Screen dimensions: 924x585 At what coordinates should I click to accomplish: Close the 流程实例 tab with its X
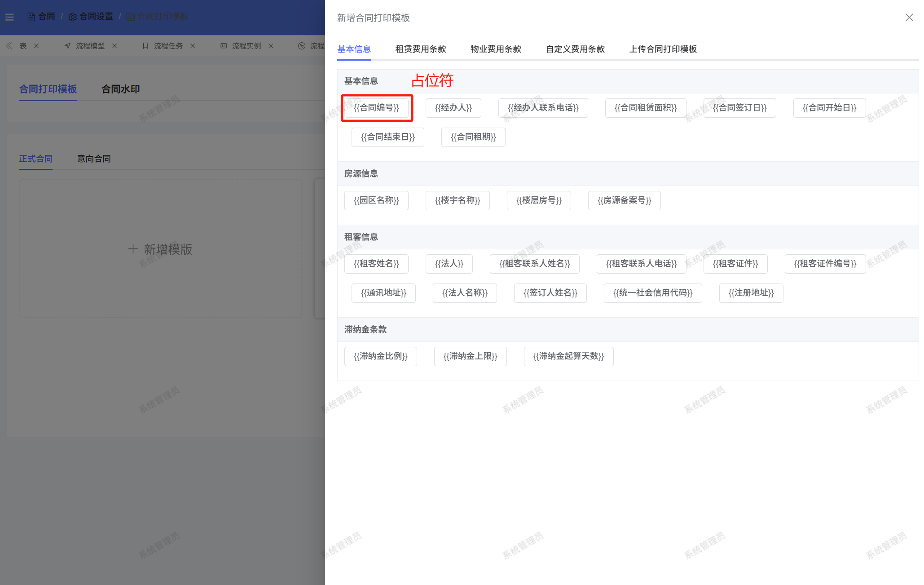(x=271, y=46)
